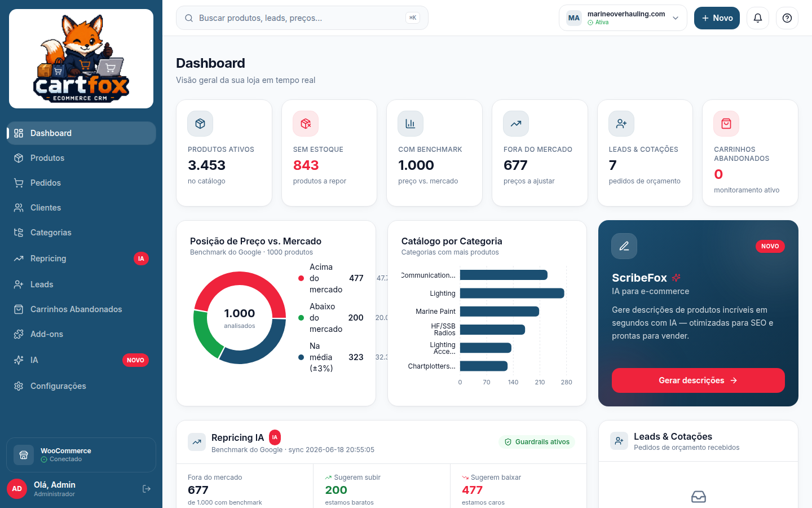812x508 pixels.
Task: Open notifications bell
Action: 758,18
